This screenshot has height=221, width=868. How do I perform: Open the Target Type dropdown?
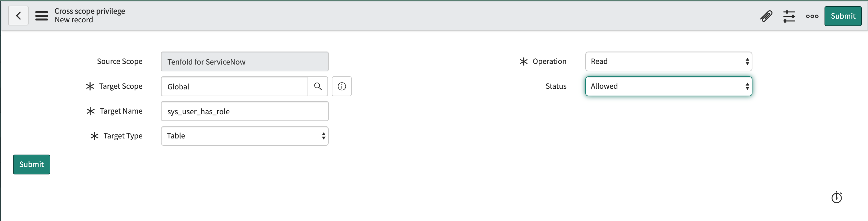[x=244, y=136]
